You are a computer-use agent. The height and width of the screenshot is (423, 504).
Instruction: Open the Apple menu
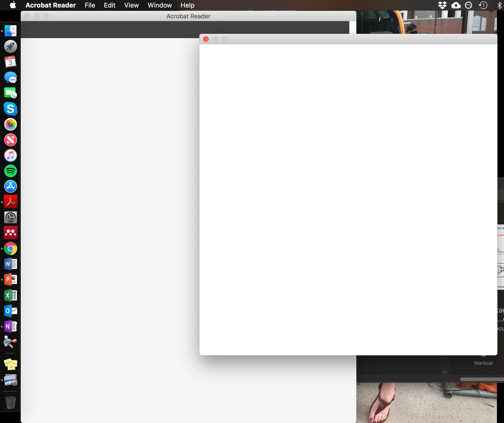(13, 5)
